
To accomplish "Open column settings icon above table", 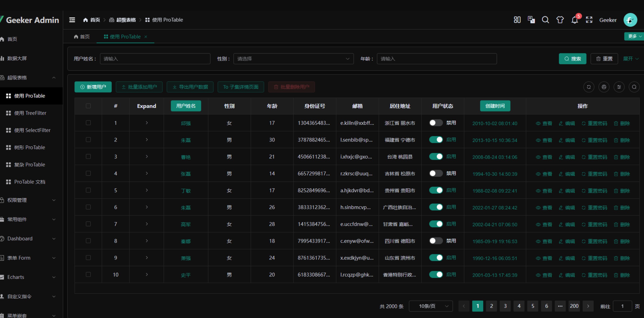I will point(619,87).
